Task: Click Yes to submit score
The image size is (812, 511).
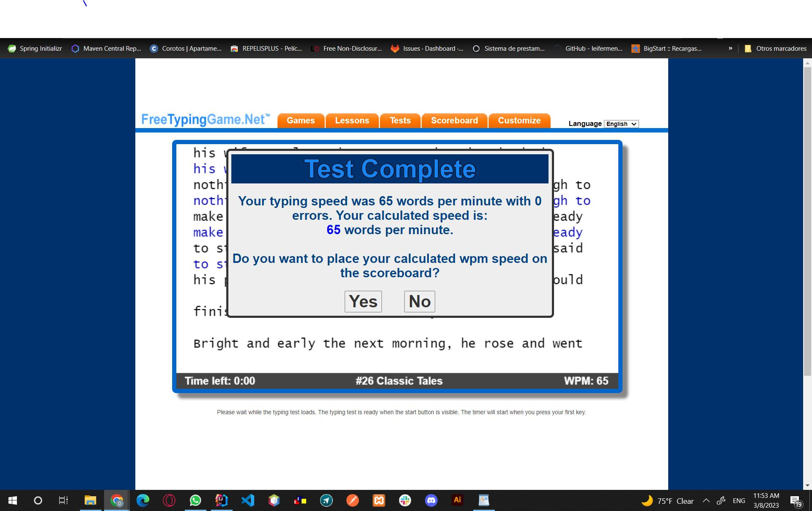Action: pyautogui.click(x=363, y=301)
